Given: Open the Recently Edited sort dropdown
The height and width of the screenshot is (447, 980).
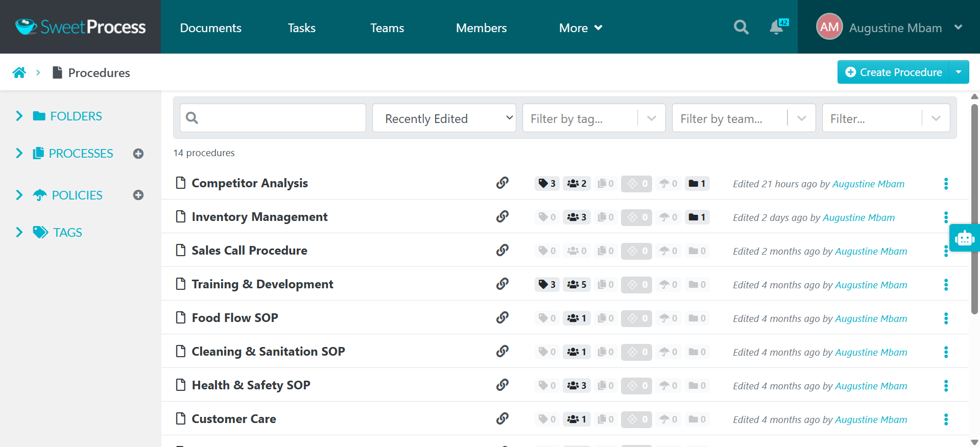Looking at the screenshot, I should click(444, 118).
